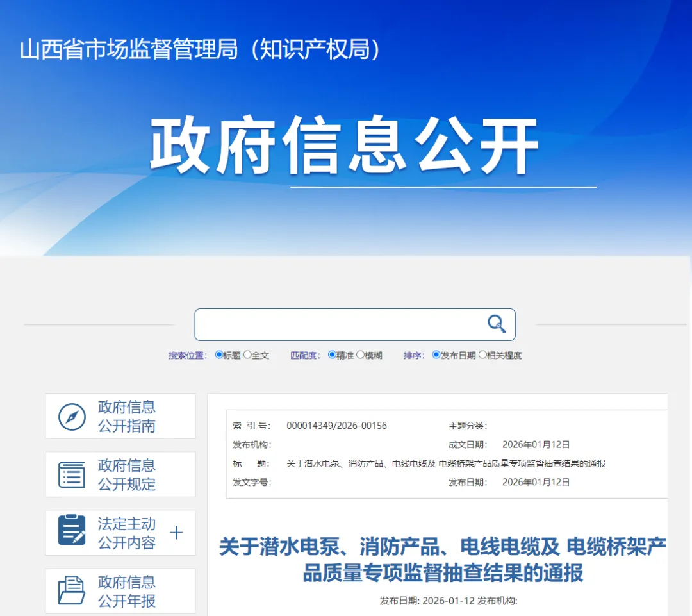
Task: Click the large 政府信息公开 banner heading
Action: [x=344, y=146]
